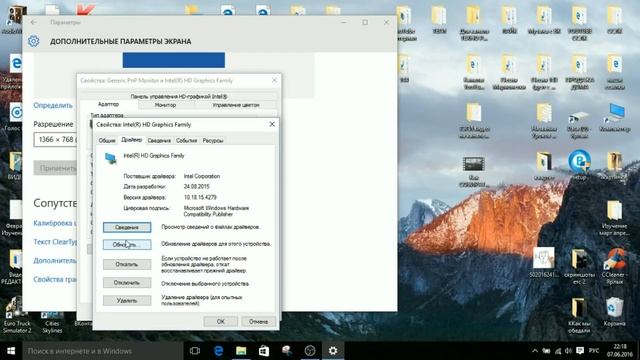Click the Применить button in Параметры
This screenshot has width=640, height=360.
click(56, 168)
